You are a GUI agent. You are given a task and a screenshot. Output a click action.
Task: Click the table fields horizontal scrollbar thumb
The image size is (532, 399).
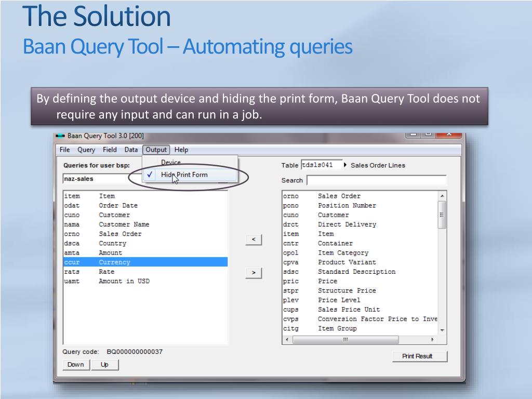[x=345, y=340]
